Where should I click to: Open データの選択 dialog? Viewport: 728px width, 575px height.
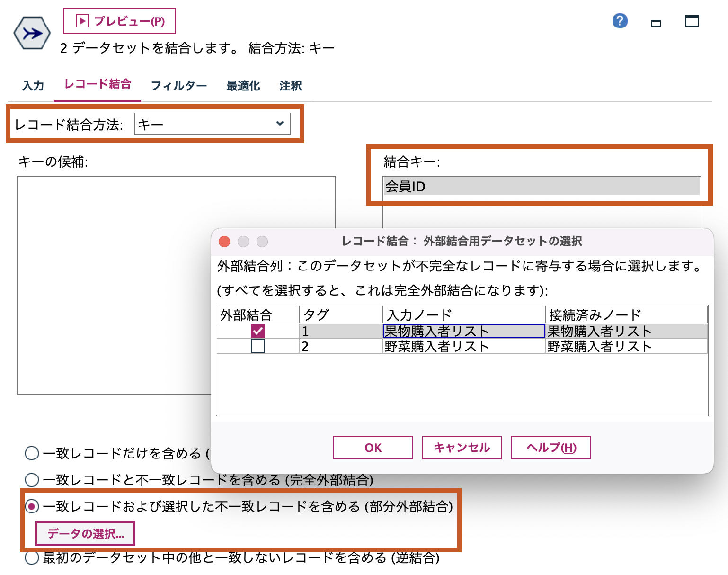(x=85, y=533)
